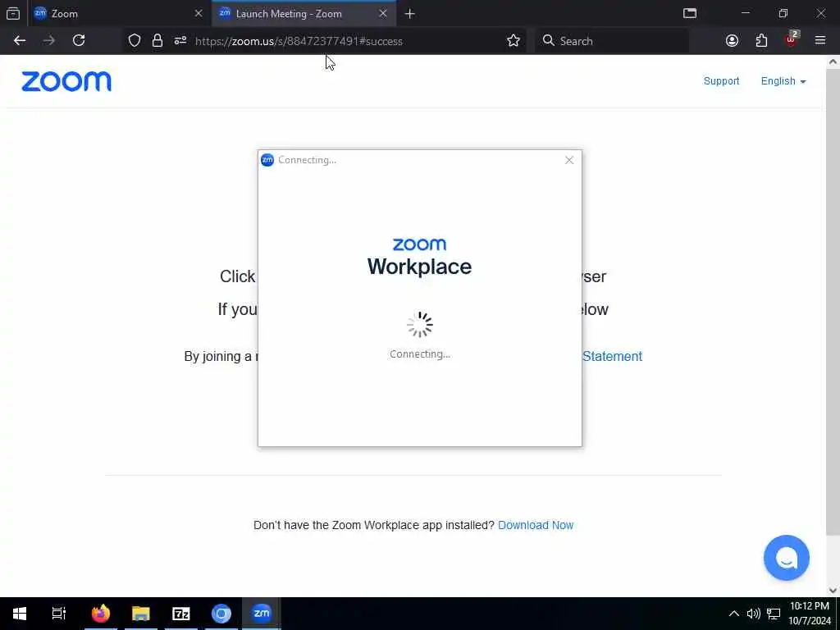Open the English language dropdown
Viewport: 840px width, 630px height.
click(x=783, y=81)
